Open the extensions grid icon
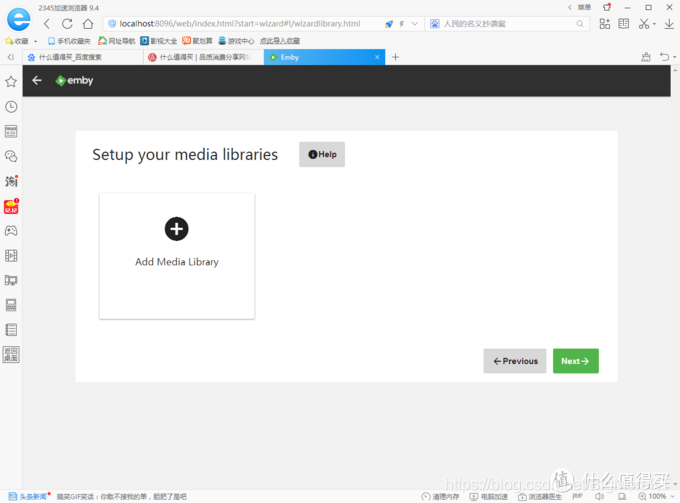Viewport: 680px width, 503px height. (x=605, y=24)
